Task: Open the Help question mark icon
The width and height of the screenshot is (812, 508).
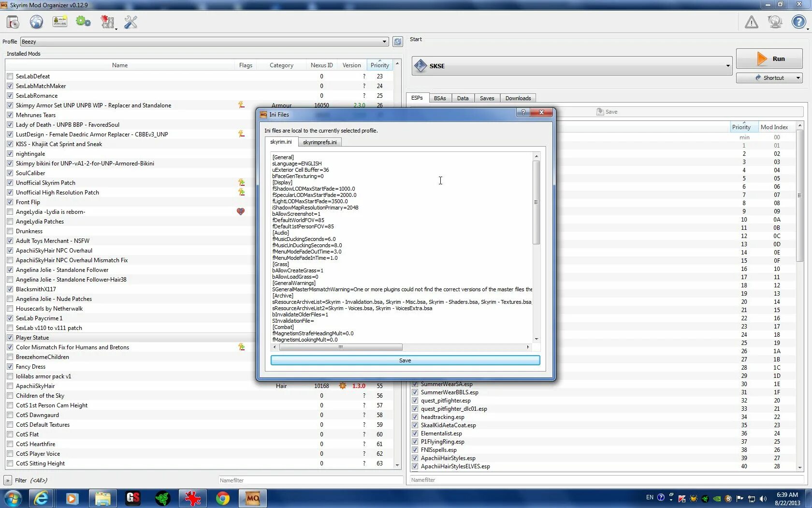Action: click(798, 22)
